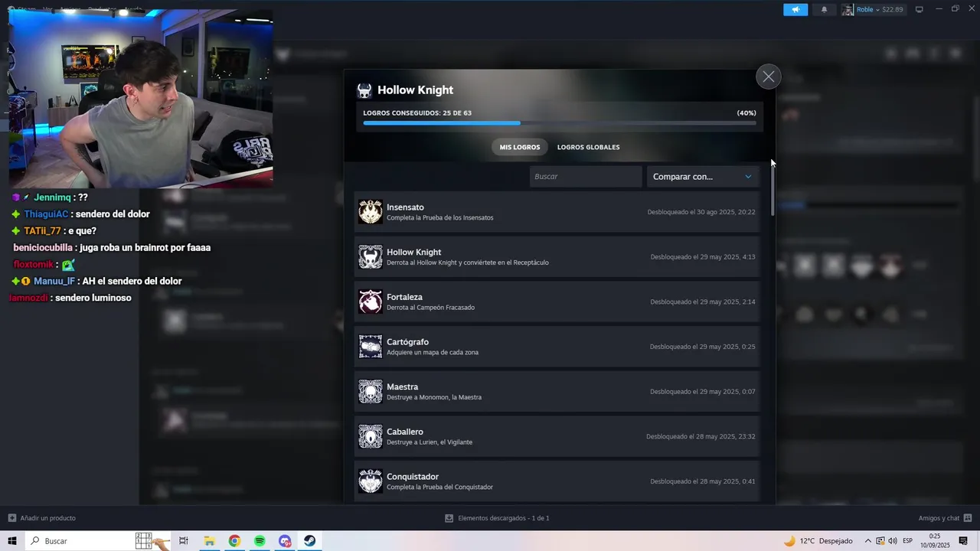Click the volume speaker tray icon
This screenshot has height=551, width=980.
[x=892, y=541]
